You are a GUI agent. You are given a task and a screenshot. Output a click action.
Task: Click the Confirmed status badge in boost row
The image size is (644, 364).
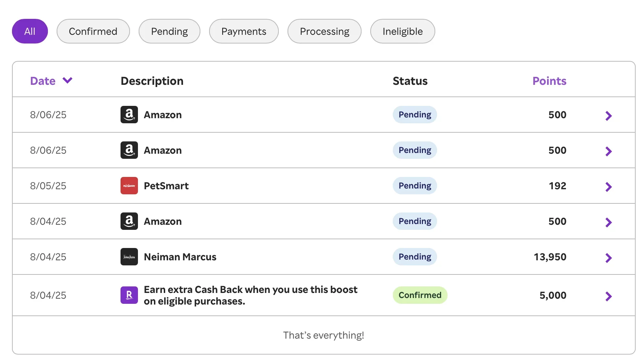point(420,295)
